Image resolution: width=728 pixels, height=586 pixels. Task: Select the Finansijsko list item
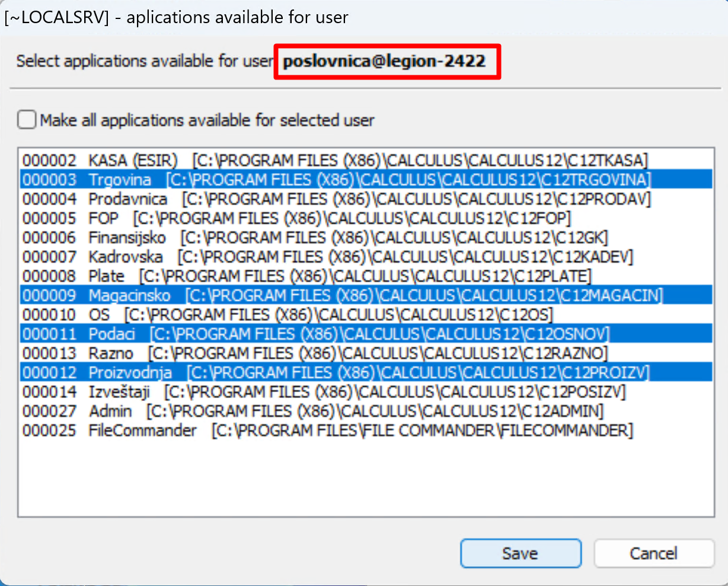click(x=127, y=238)
